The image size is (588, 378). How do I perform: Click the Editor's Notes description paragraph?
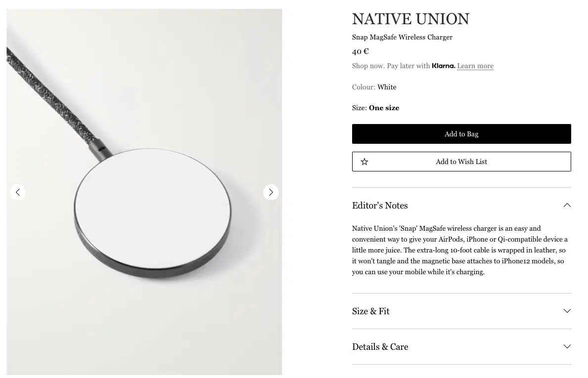[x=460, y=250]
